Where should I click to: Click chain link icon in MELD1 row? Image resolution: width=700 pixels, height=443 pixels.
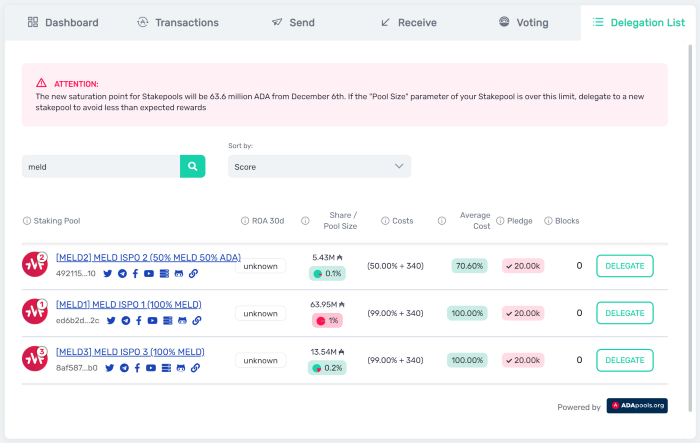click(x=197, y=320)
